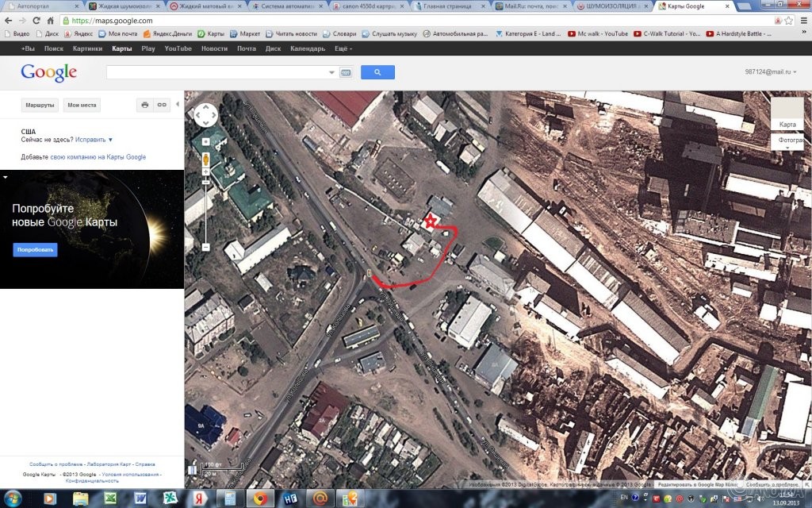
Task: Click the blue search magnifier button
Action: point(377,72)
